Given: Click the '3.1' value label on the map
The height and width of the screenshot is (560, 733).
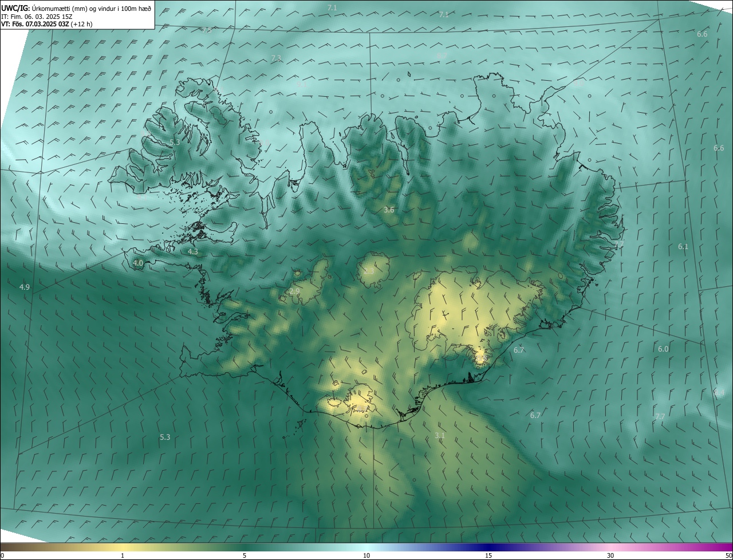Looking at the screenshot, I should click(x=440, y=436).
